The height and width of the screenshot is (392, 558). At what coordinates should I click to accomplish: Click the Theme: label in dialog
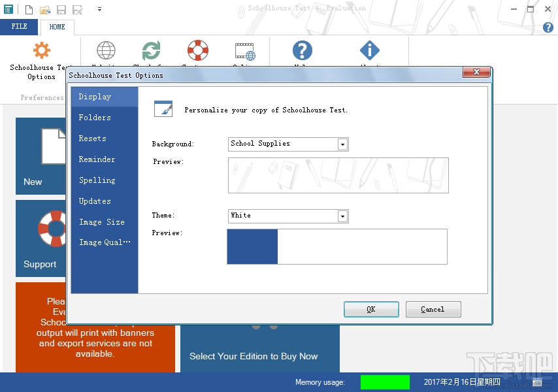tap(163, 215)
